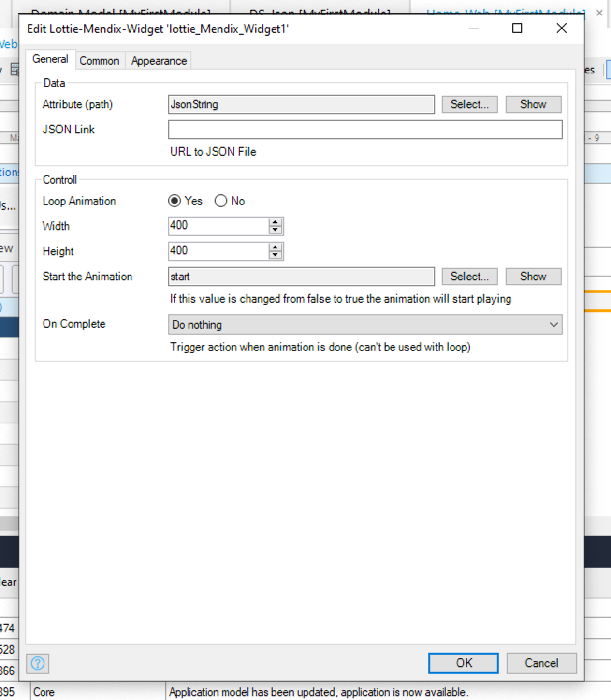The height and width of the screenshot is (700, 611).
Task: Open the On Complete dropdown
Action: pos(365,325)
